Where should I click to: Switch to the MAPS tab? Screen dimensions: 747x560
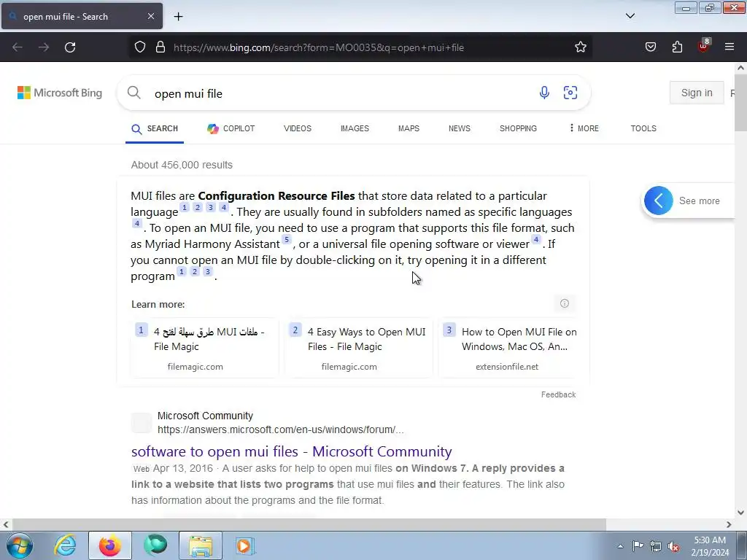tap(409, 128)
